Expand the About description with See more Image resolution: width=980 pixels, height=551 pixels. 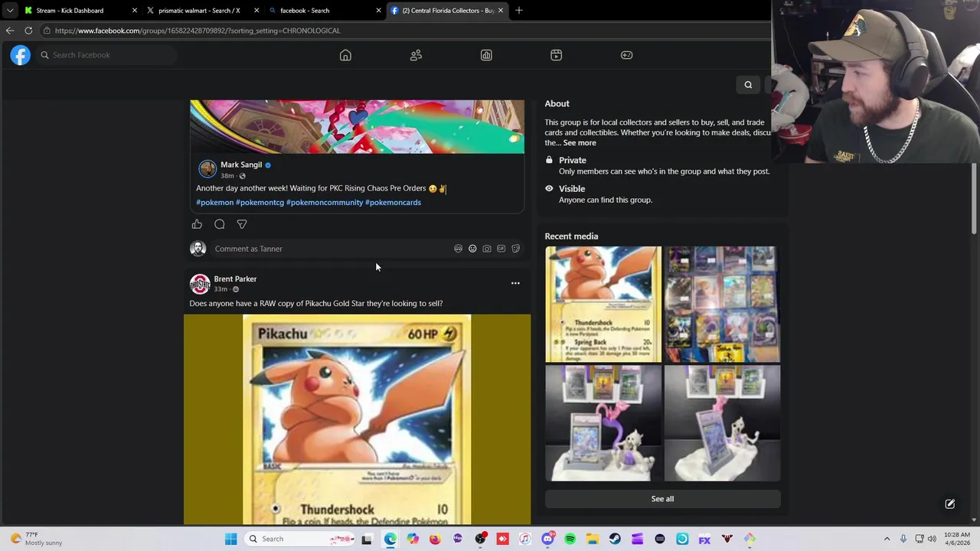tap(580, 143)
